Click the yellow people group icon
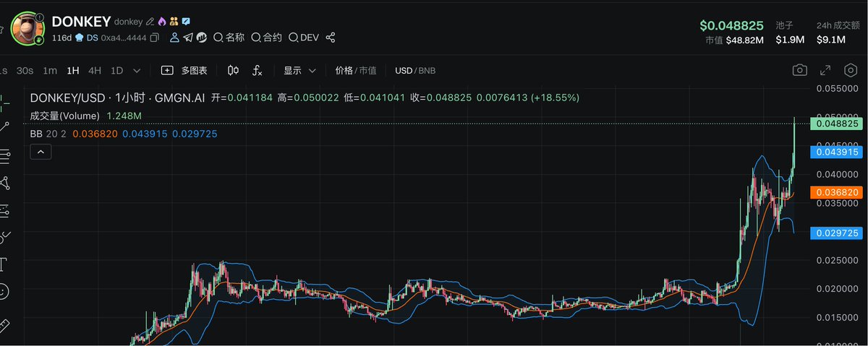 pyautogui.click(x=174, y=22)
